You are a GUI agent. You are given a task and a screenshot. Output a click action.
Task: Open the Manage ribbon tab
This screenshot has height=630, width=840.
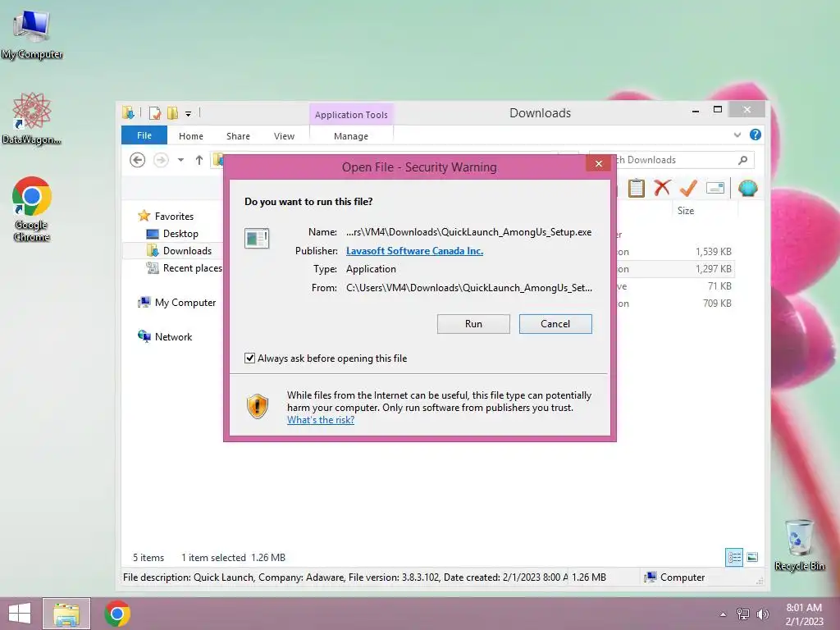pyautogui.click(x=351, y=136)
